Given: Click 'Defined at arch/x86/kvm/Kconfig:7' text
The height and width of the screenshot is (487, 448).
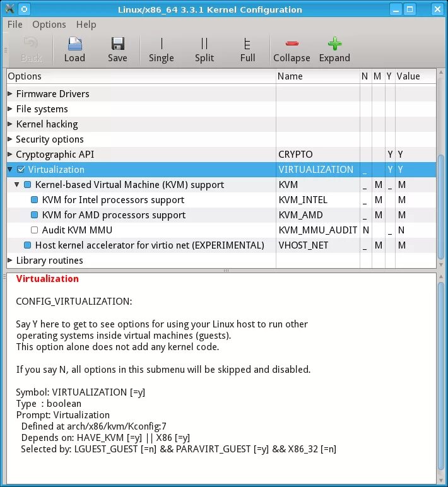Looking at the screenshot, I should (x=93, y=426).
